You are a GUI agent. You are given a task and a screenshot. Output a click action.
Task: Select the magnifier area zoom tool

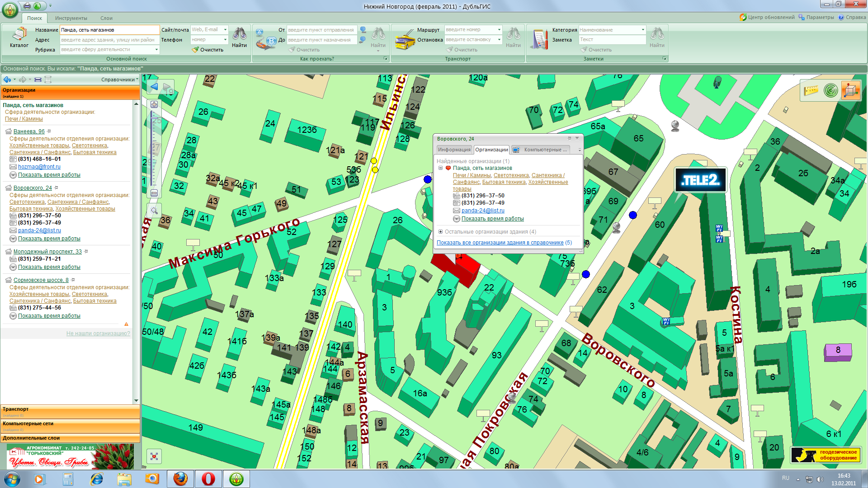tap(154, 211)
